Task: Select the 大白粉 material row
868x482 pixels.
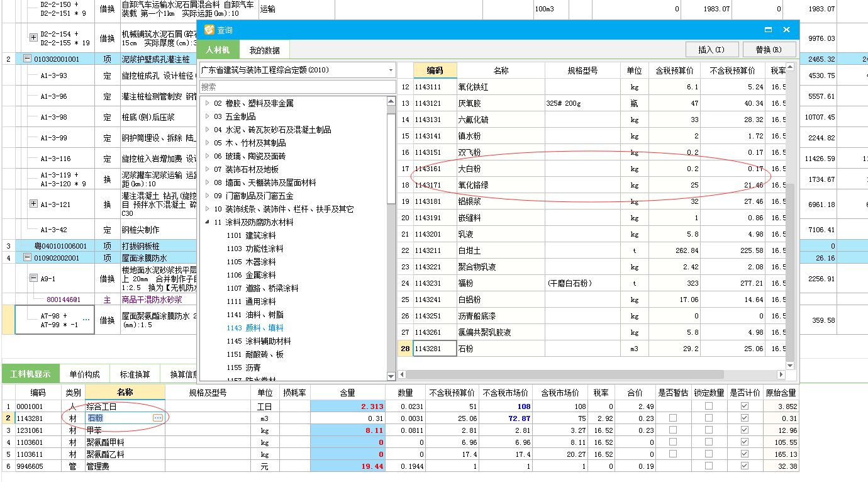Action: [x=591, y=169]
